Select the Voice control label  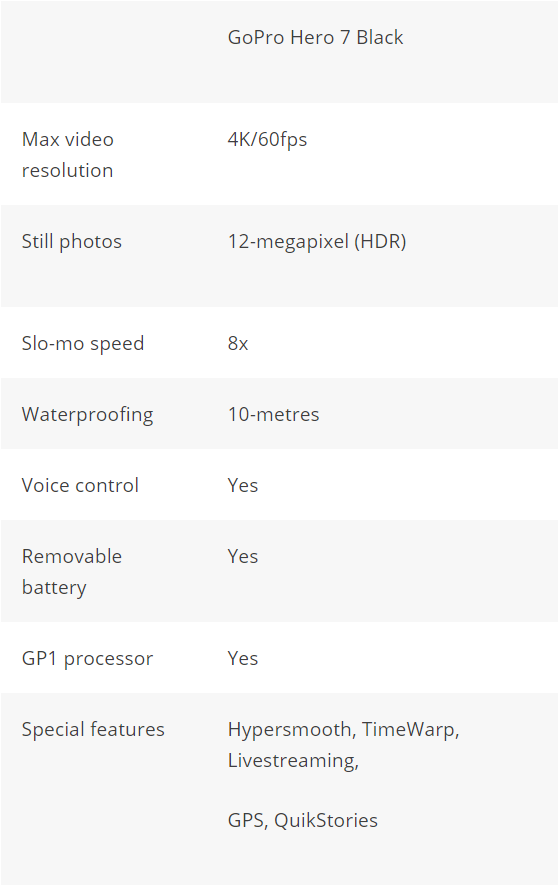80,485
